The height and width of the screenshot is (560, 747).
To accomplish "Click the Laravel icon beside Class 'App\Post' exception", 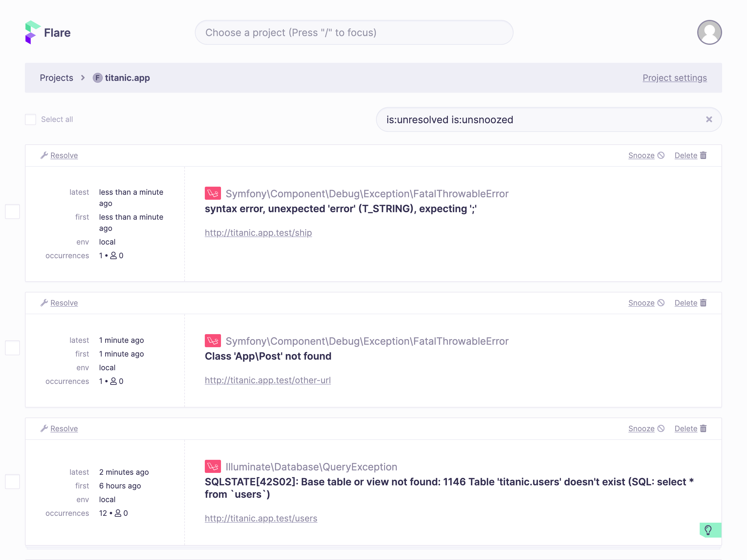I will (x=213, y=341).
